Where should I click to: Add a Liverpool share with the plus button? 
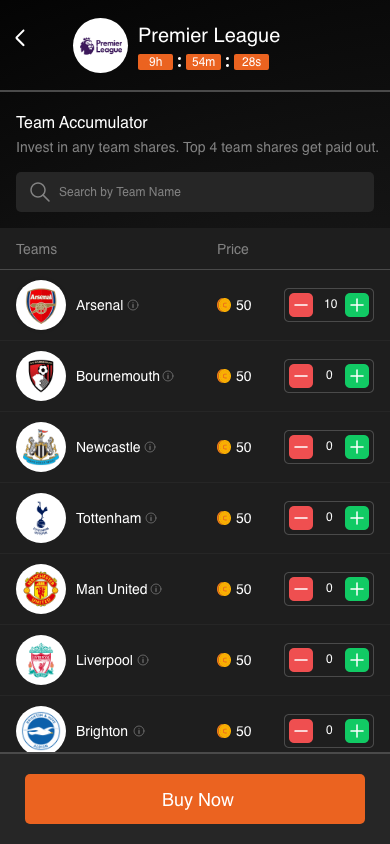click(x=357, y=660)
